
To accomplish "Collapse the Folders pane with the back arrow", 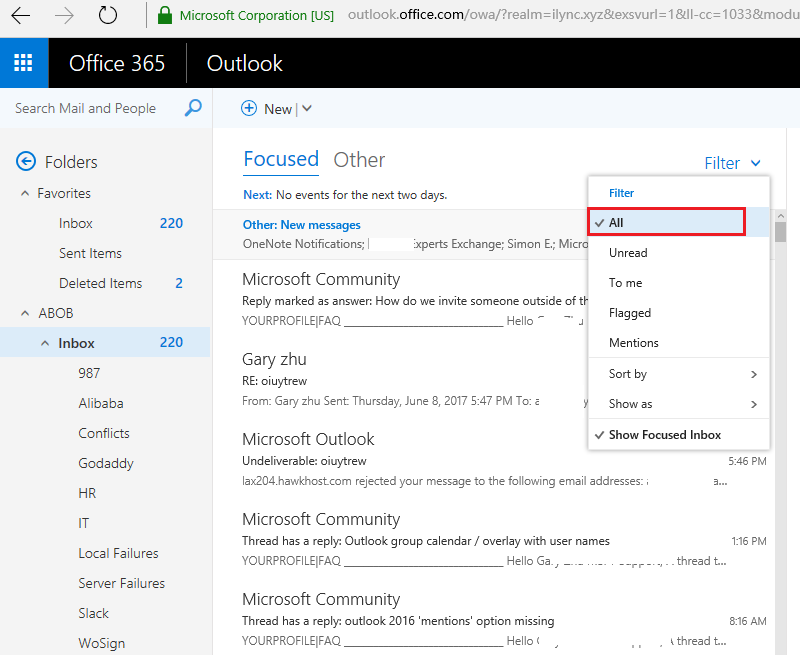I will [22, 161].
